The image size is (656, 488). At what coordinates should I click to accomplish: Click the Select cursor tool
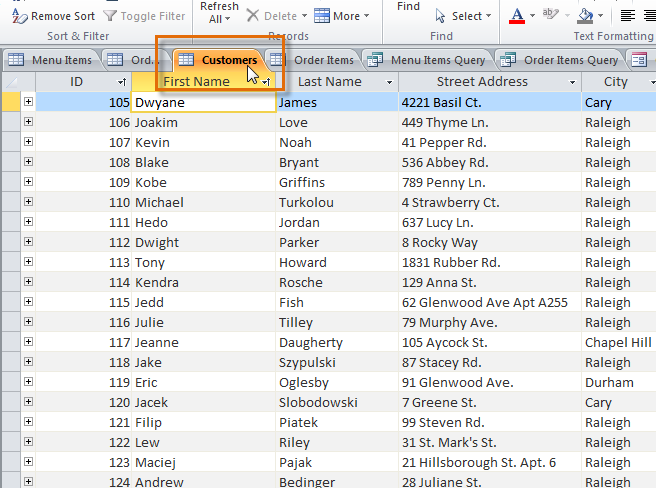458,16
